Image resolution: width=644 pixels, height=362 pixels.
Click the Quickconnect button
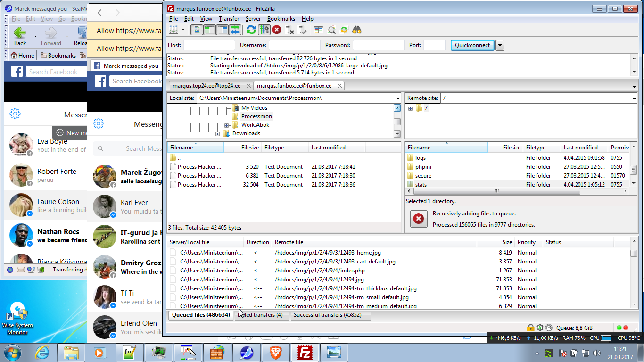[x=472, y=45]
